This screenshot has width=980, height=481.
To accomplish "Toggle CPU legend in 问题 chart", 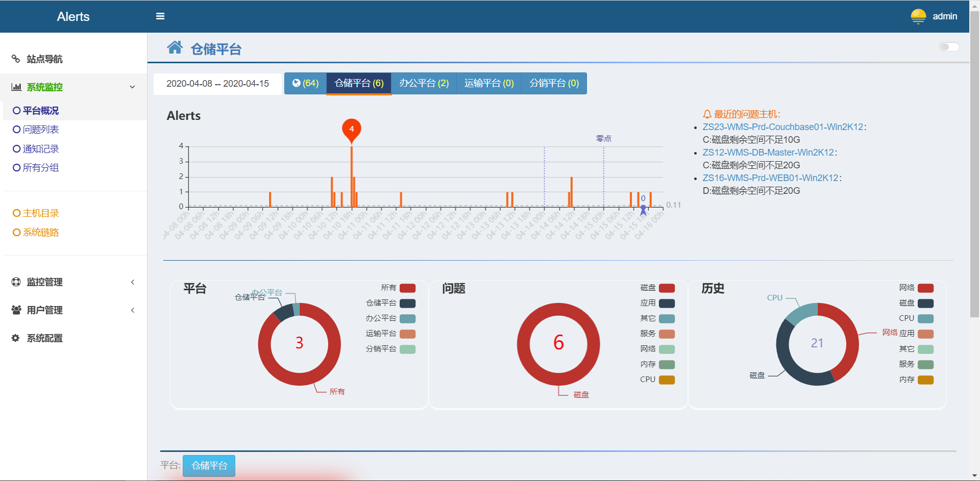I will [657, 380].
